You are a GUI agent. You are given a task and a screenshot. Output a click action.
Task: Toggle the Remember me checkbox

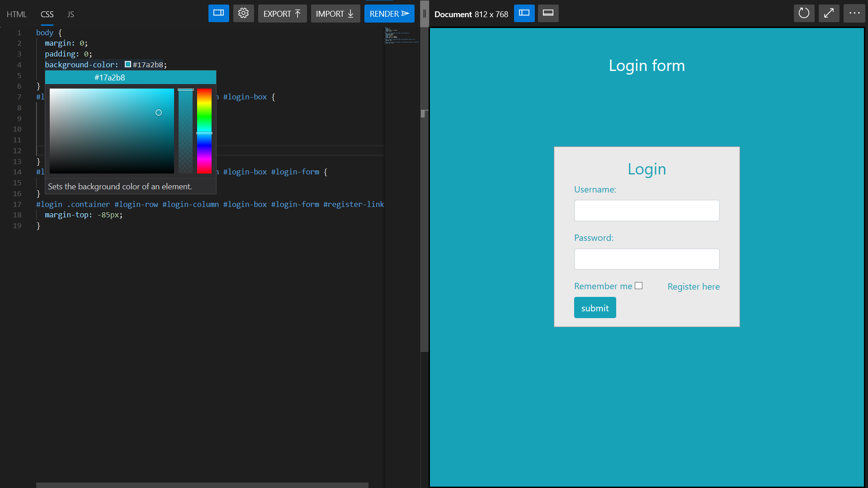[x=638, y=286]
